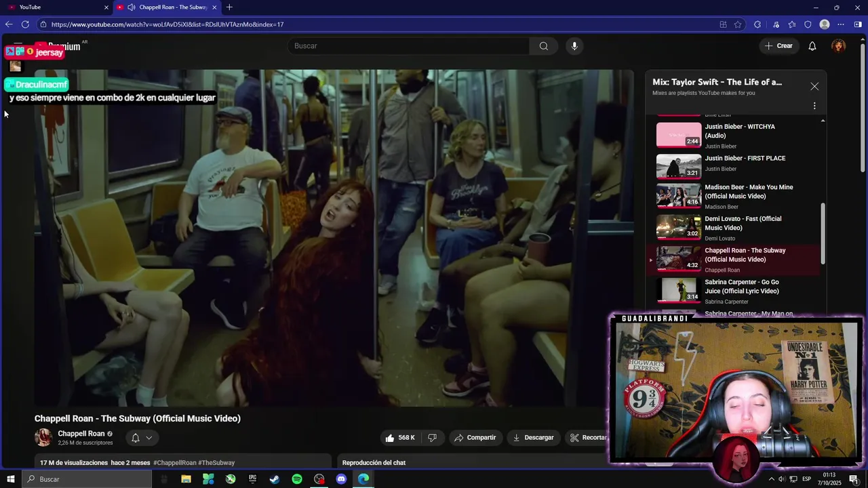Open the Windows Start menu

(x=10, y=479)
